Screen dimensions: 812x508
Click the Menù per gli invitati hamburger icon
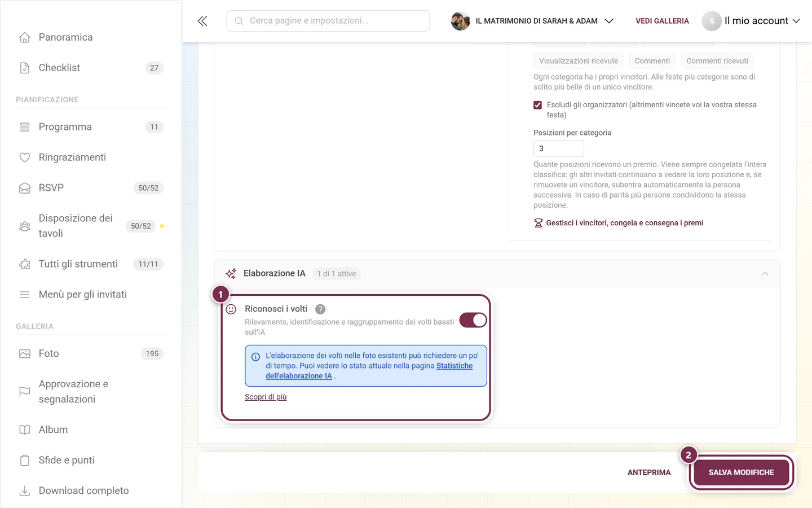point(25,295)
